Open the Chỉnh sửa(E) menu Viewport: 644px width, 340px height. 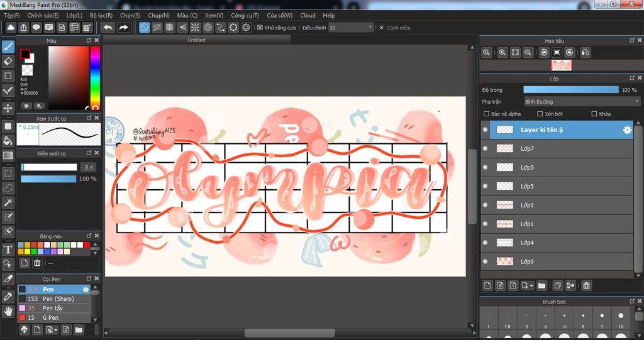pyautogui.click(x=43, y=15)
